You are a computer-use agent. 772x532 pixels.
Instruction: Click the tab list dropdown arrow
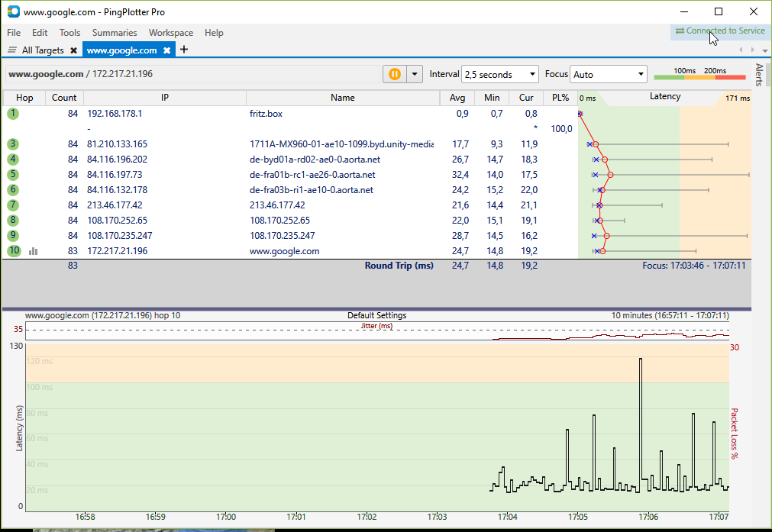(x=764, y=50)
